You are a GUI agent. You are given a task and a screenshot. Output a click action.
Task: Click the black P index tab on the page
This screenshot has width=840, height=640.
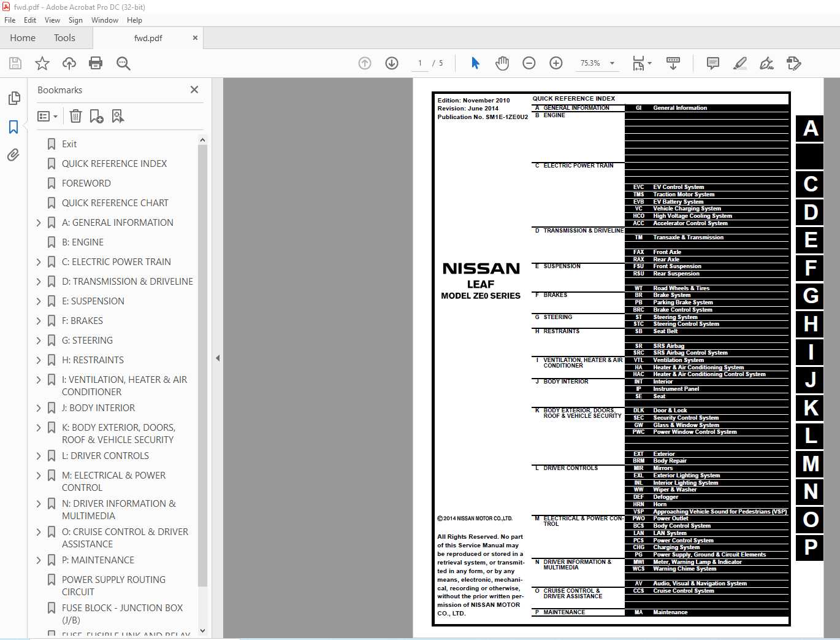pos(811,547)
